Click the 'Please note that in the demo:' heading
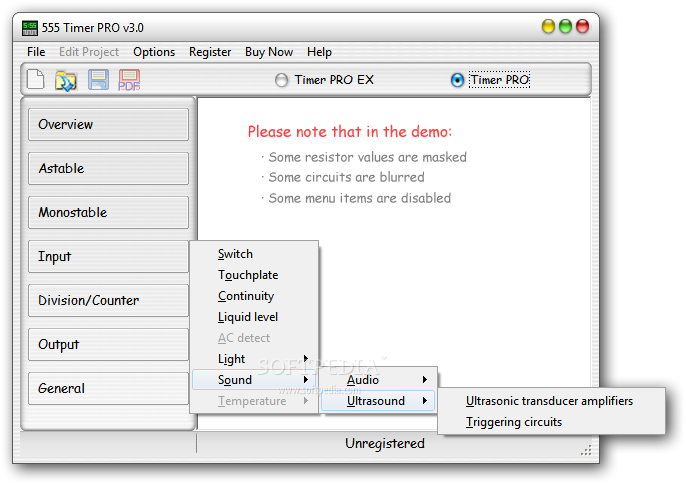This screenshot has width=686, height=484. 350,131
